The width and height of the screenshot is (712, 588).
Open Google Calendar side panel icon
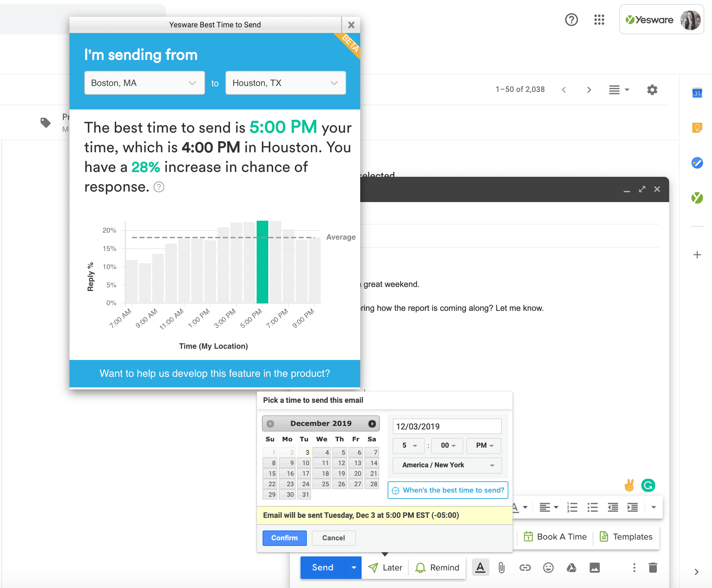point(697,93)
